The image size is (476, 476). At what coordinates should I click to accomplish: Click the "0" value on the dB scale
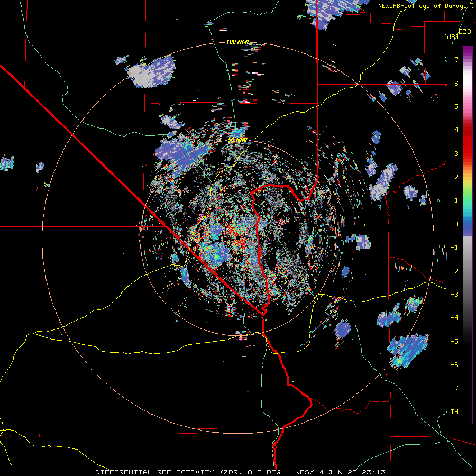(x=456, y=224)
